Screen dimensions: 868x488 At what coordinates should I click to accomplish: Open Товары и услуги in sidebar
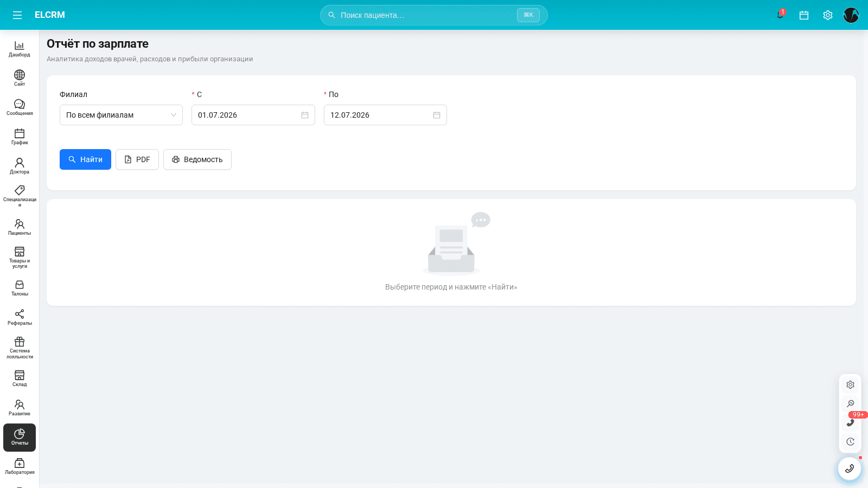[x=20, y=258]
